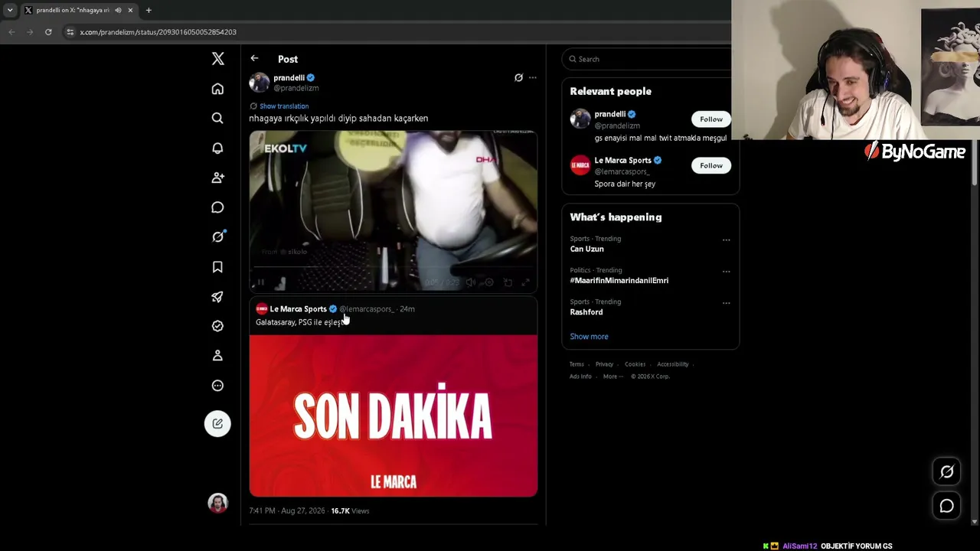Expand video to fullscreen
The width and height of the screenshot is (980, 551).
(526, 282)
